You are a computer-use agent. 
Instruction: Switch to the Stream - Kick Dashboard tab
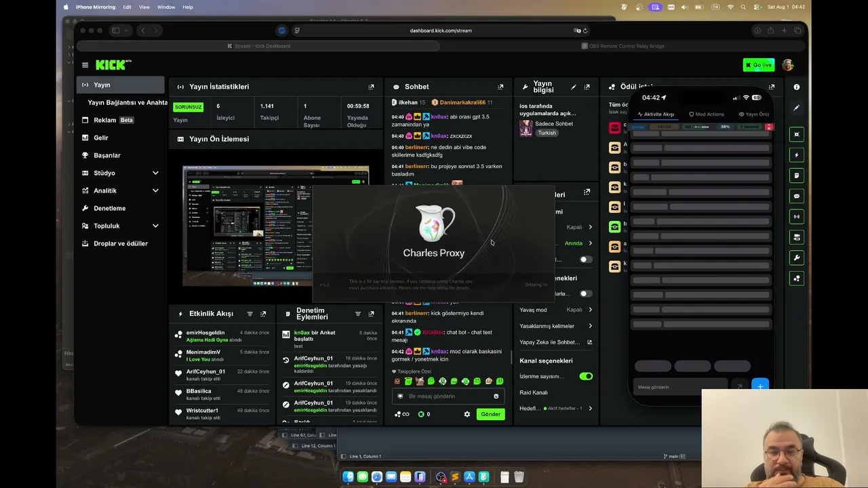[258, 46]
